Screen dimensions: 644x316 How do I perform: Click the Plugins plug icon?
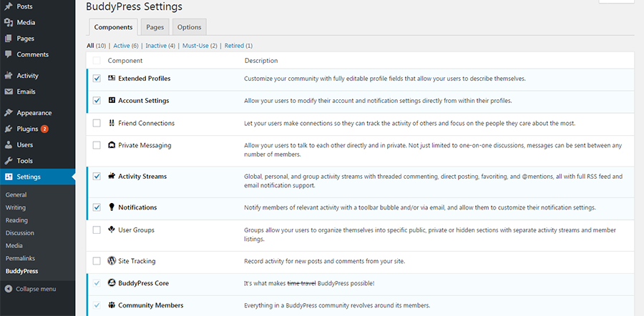tap(8, 129)
